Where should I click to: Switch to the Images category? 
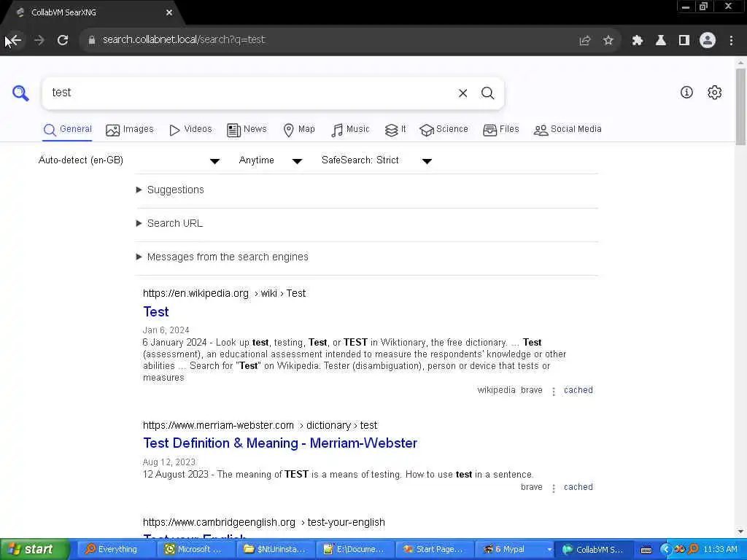tap(130, 130)
